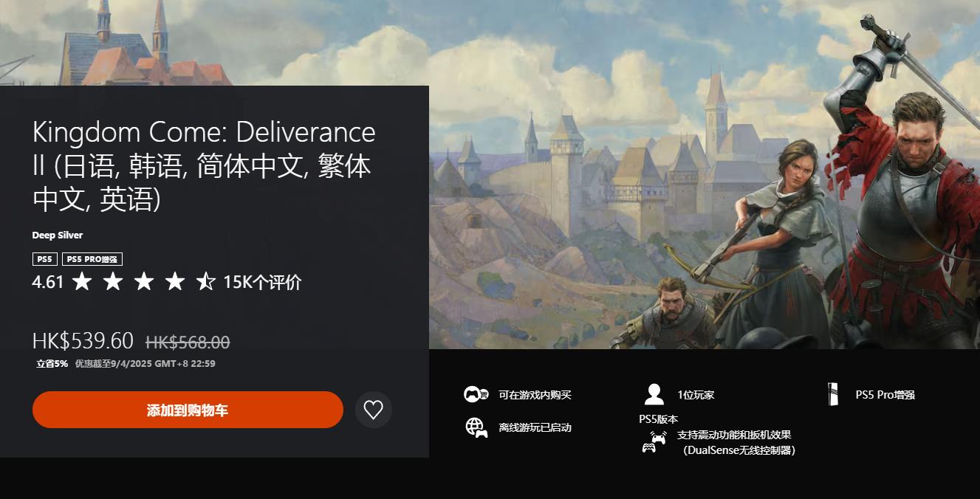This screenshot has width=980, height=499.
Task: Open the 15K个评价 reviews link
Action: [262, 282]
